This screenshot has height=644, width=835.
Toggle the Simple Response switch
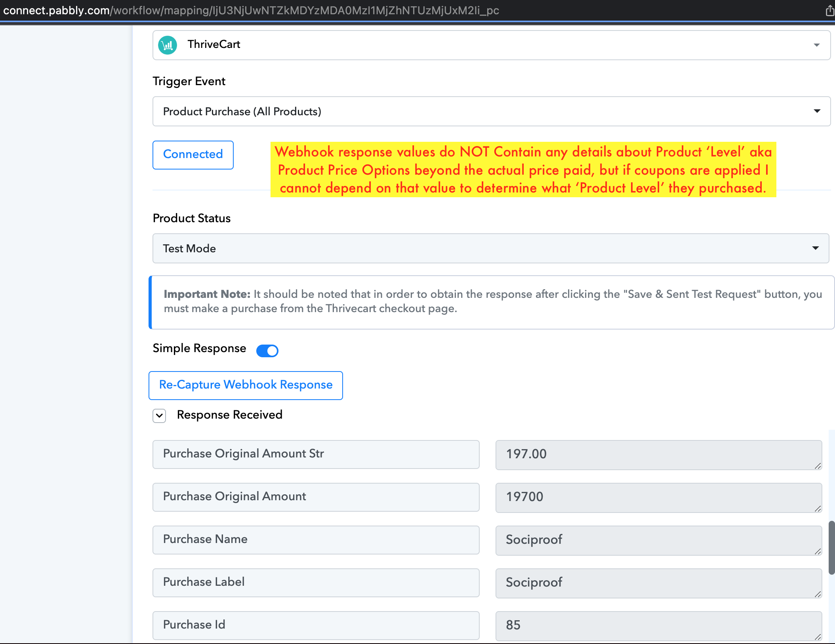(x=267, y=351)
